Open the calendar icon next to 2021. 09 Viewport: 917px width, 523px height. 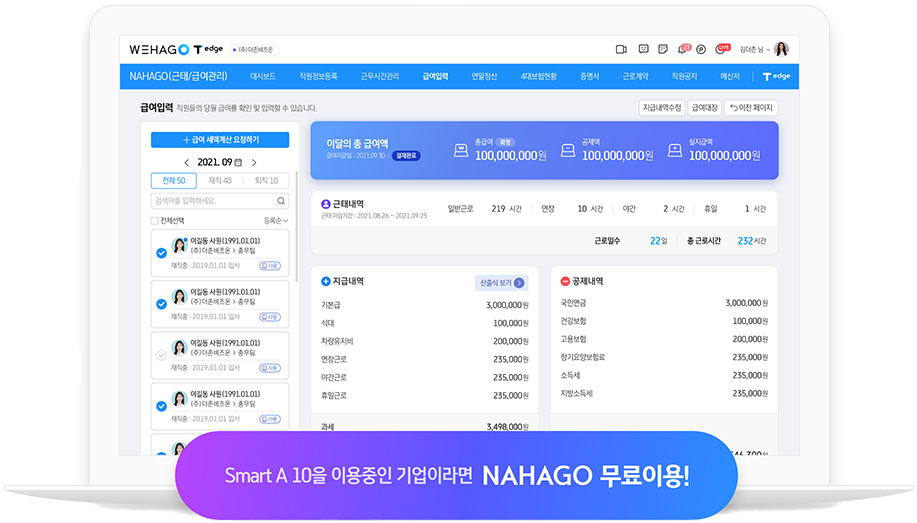click(x=238, y=163)
